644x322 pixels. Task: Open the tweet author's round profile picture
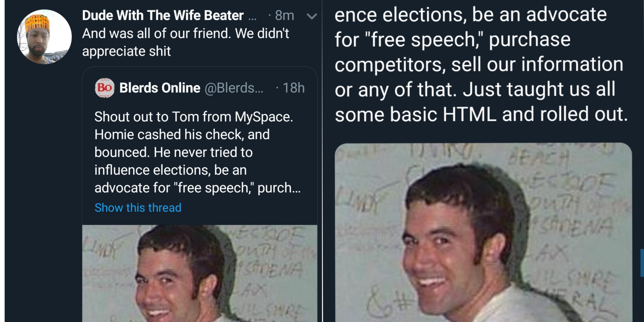point(44,37)
